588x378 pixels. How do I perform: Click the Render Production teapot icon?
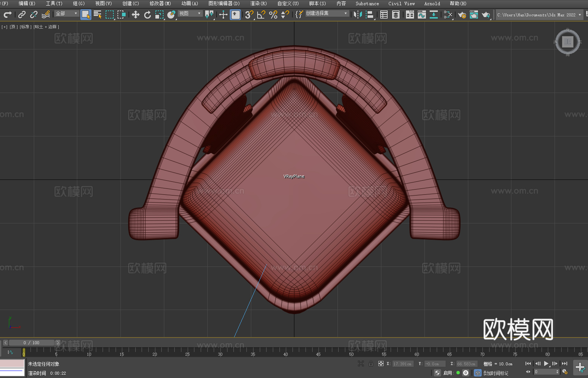486,14
